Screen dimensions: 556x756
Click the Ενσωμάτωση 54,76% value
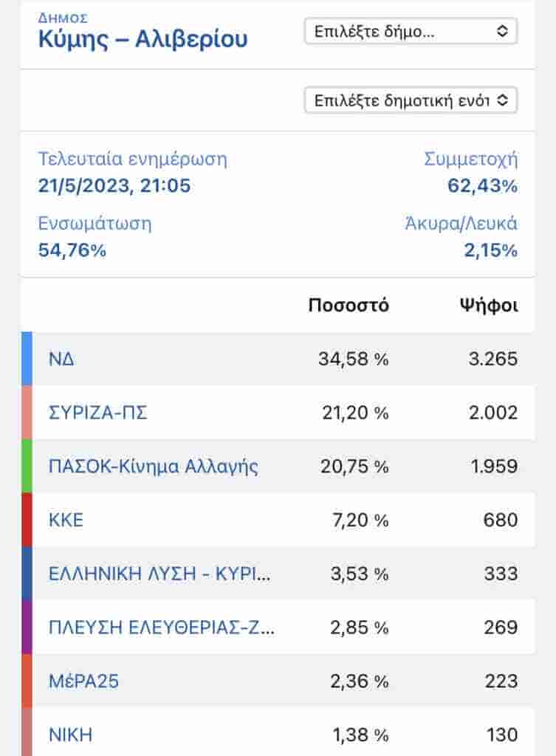tap(72, 250)
